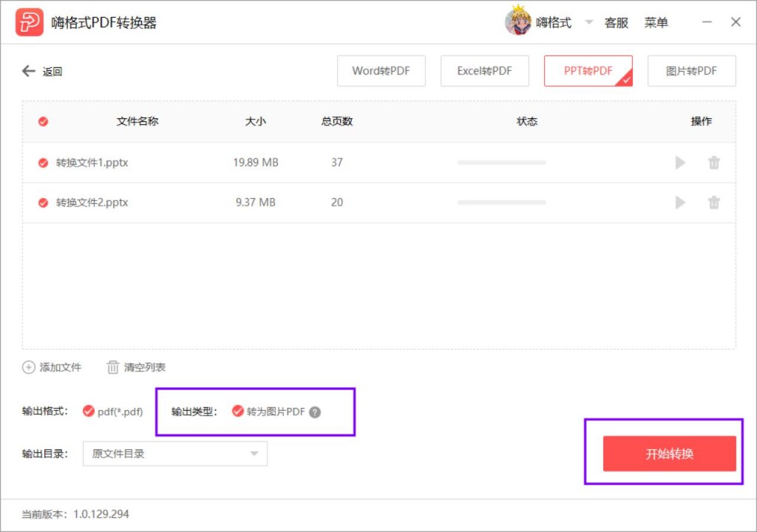Click the version text 1.0.129.294
The width and height of the screenshot is (757, 532).
pyautogui.click(x=101, y=514)
